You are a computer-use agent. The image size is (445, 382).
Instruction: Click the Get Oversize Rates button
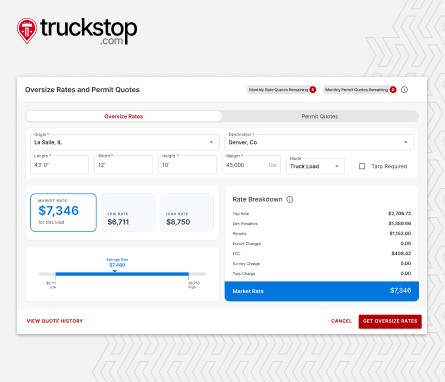390,321
